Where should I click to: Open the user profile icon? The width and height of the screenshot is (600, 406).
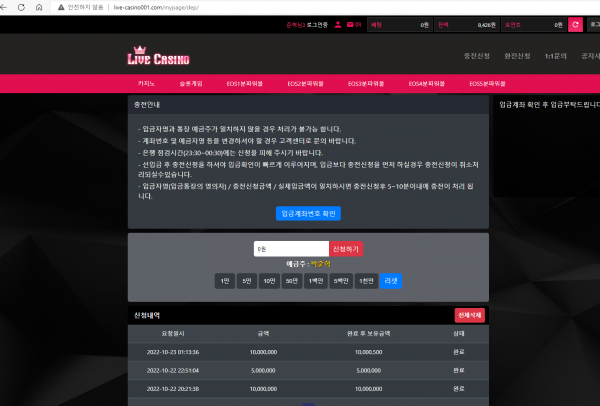338,23
